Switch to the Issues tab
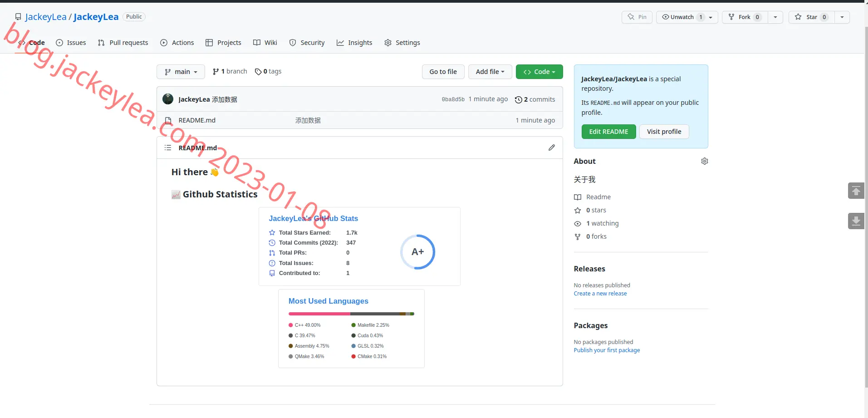This screenshot has height=418, width=868. coord(71,43)
